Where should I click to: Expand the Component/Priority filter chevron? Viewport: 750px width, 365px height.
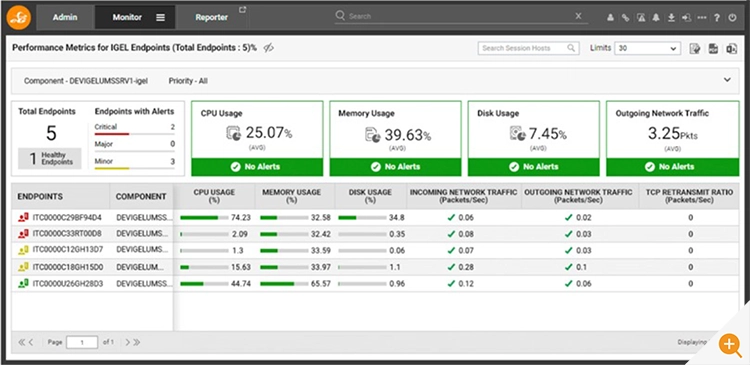point(727,80)
